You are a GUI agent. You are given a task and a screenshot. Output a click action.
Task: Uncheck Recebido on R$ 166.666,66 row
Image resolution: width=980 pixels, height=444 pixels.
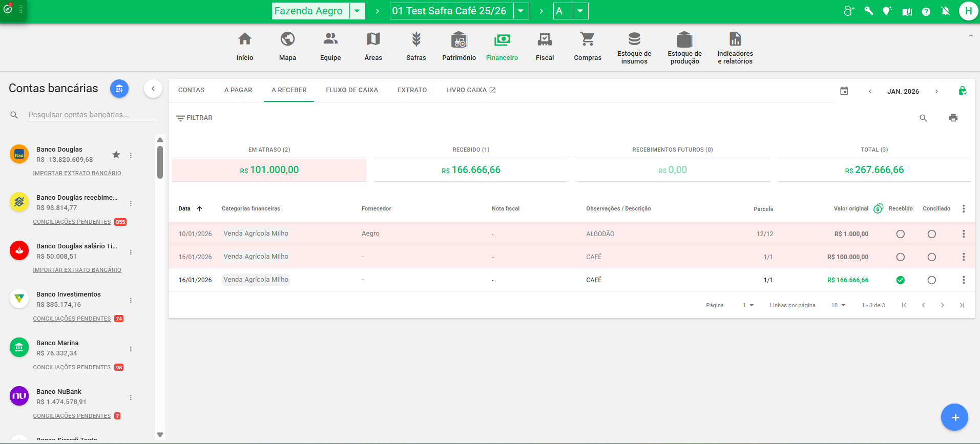(900, 280)
